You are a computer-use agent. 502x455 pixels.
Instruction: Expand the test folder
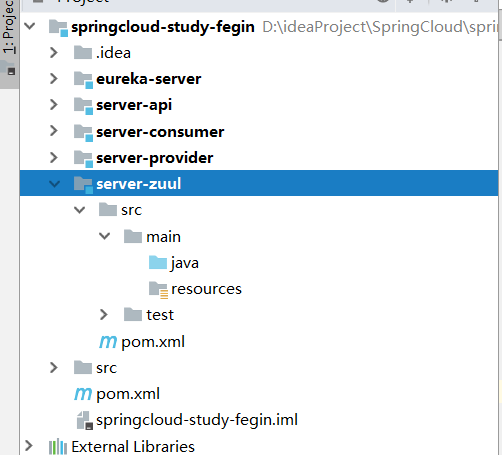104,314
